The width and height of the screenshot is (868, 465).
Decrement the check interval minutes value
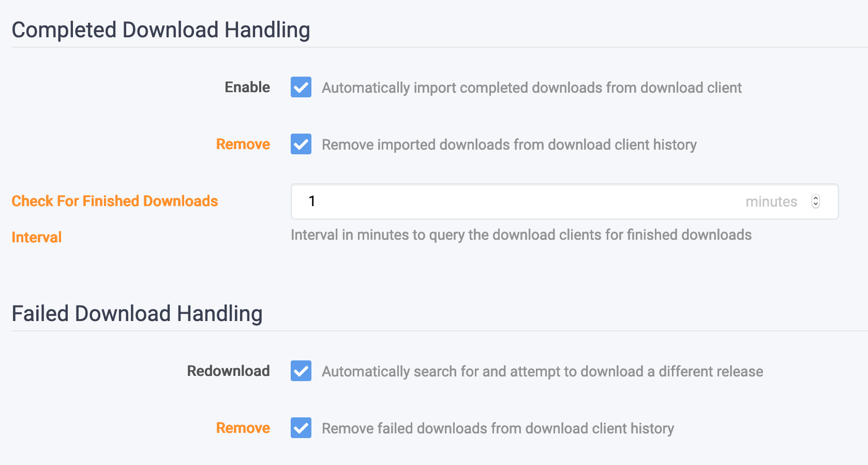click(x=815, y=205)
